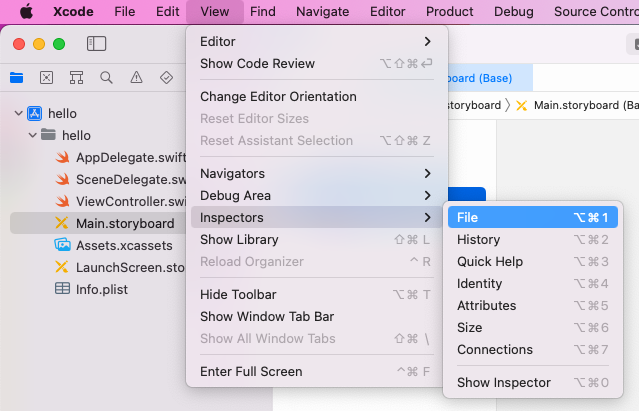
Task: Choose Show Inspector
Action: pos(533,382)
